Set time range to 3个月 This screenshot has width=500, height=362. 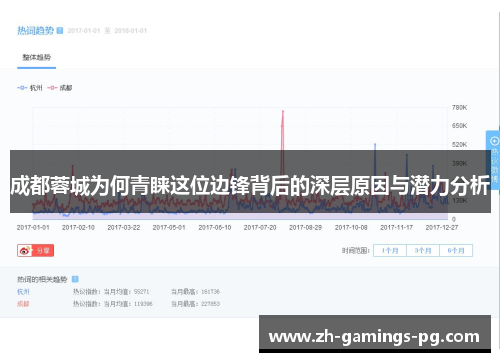coord(423,251)
